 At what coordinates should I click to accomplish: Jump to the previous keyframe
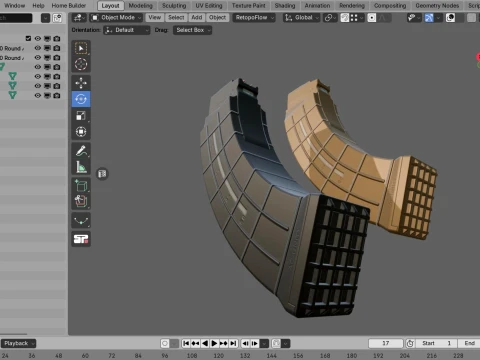tap(196, 343)
